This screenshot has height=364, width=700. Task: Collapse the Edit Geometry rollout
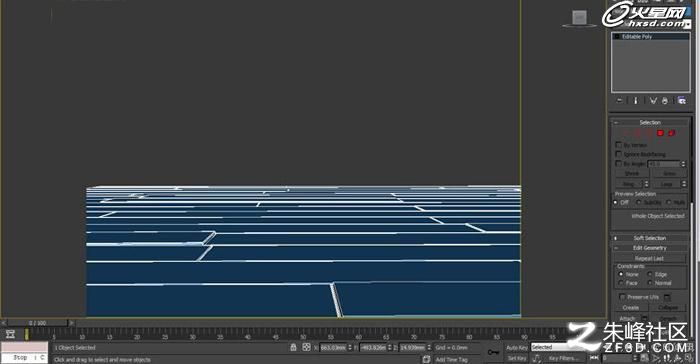click(x=650, y=248)
